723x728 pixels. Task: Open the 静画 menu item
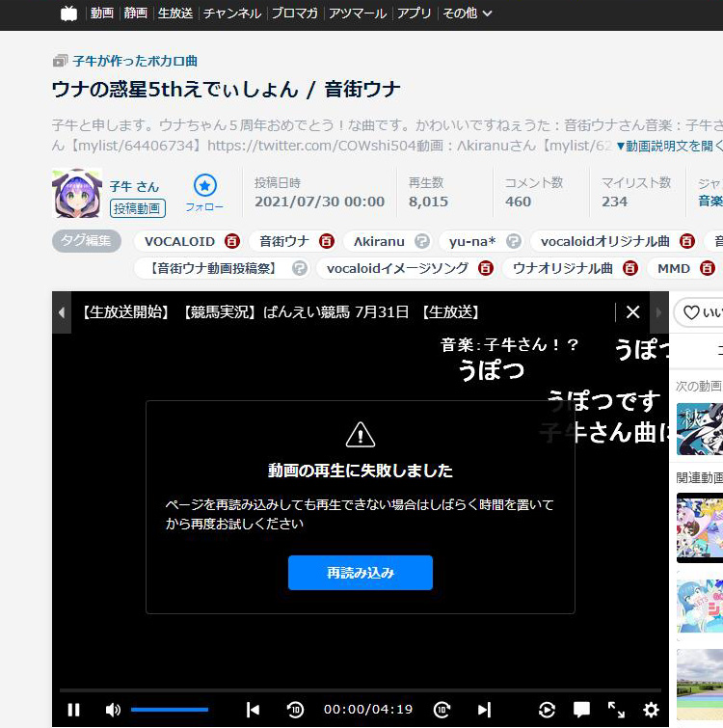(136, 13)
